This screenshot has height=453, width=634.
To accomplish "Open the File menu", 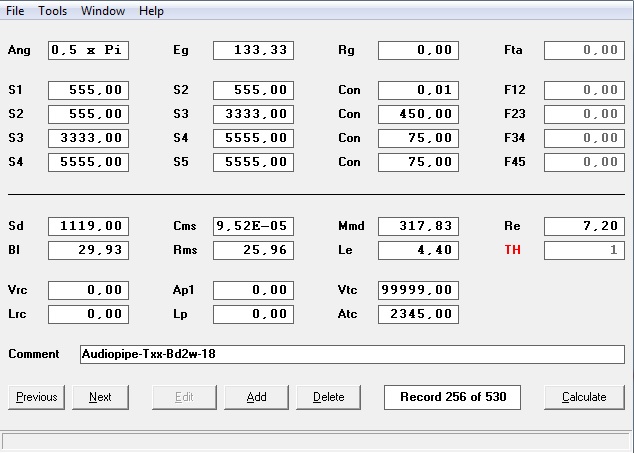I will 15,11.
